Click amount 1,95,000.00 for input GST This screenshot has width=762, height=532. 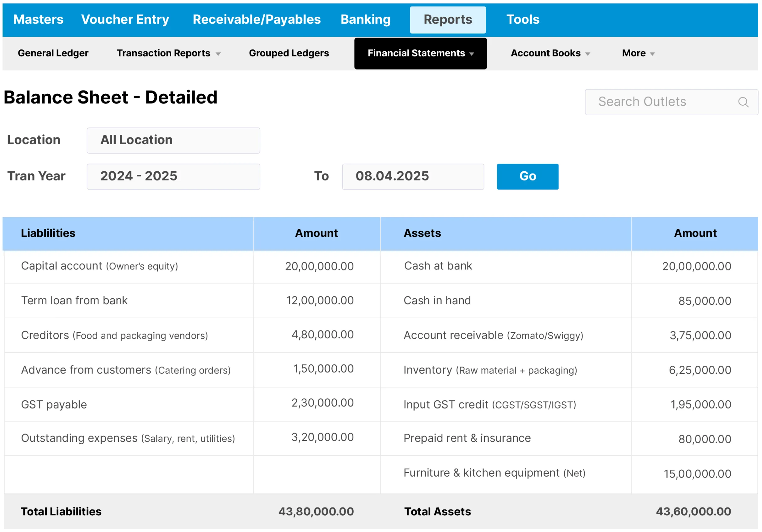click(701, 404)
